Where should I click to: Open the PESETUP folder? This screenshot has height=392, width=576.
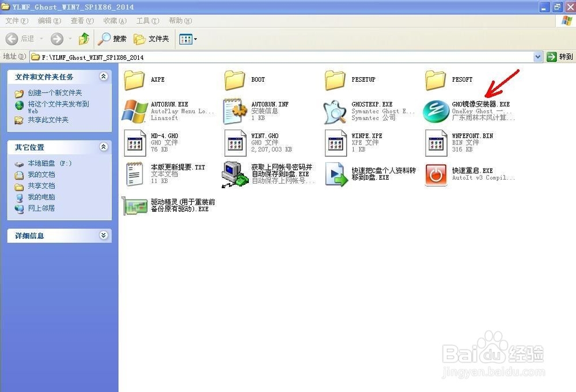(x=335, y=80)
